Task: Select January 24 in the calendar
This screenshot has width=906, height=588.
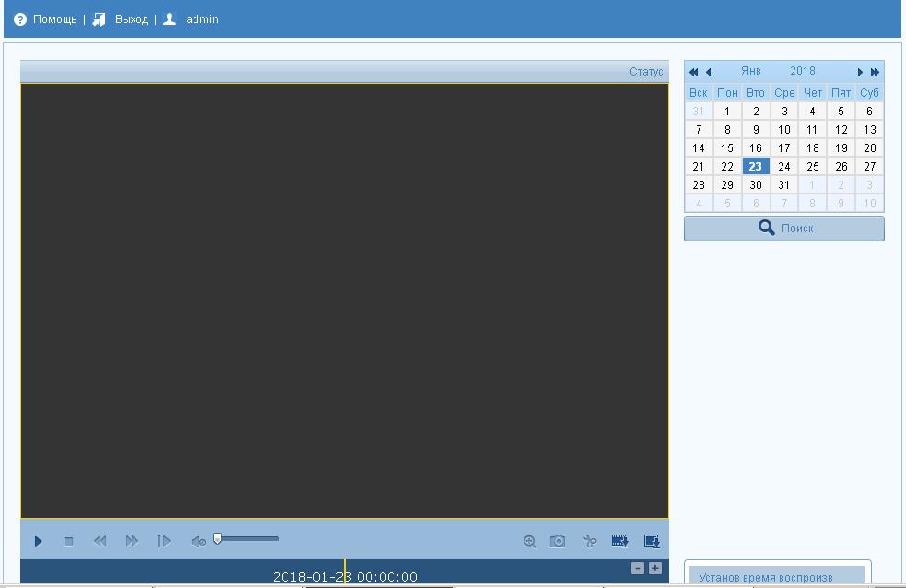Action: pos(783,167)
